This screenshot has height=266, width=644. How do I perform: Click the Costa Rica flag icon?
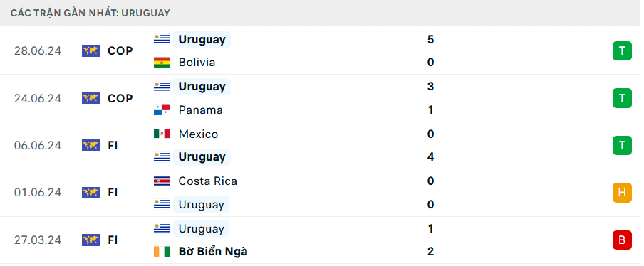162,181
